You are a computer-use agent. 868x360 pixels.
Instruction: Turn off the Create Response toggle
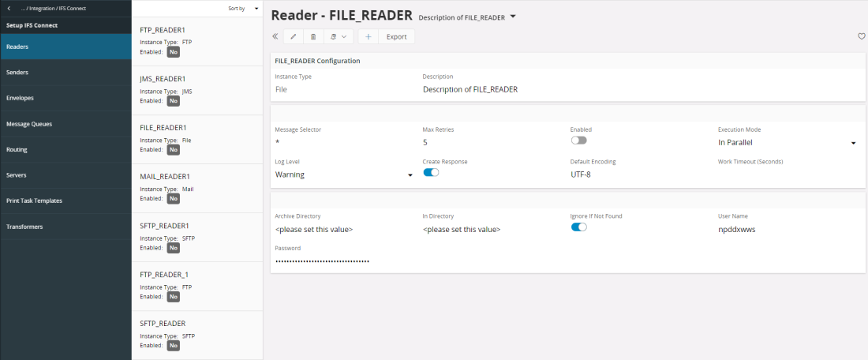pos(431,172)
